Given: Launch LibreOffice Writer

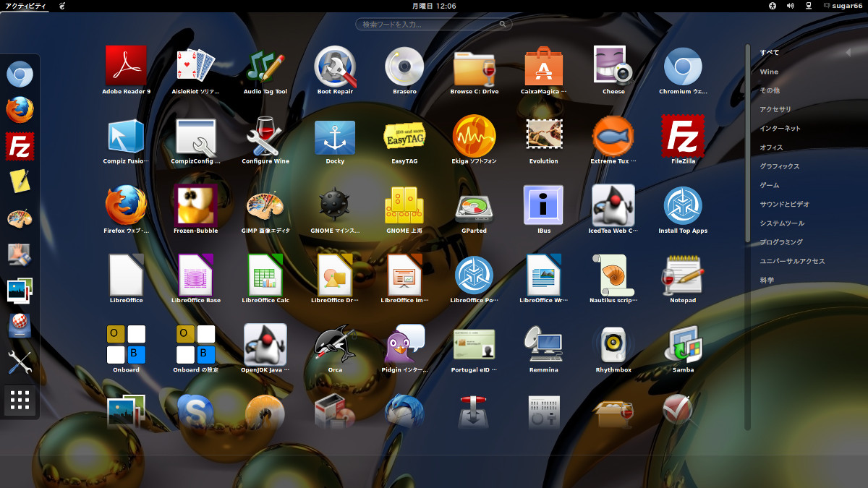Looking at the screenshot, I should coord(544,274).
